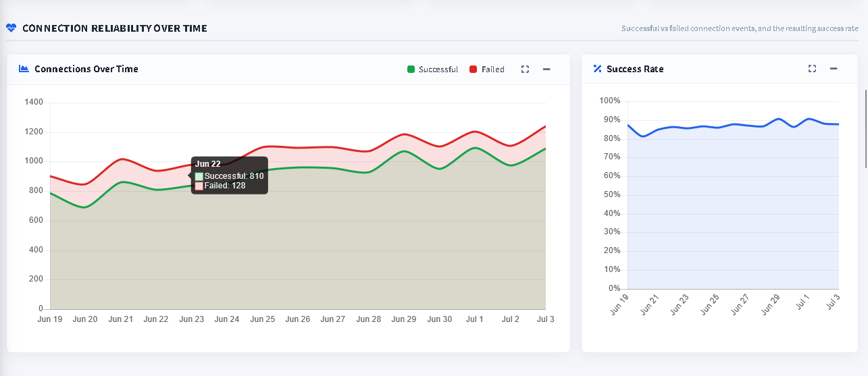Click the heartbeat icon beside Connection Reliability heading
The image size is (868, 376).
[11, 28]
